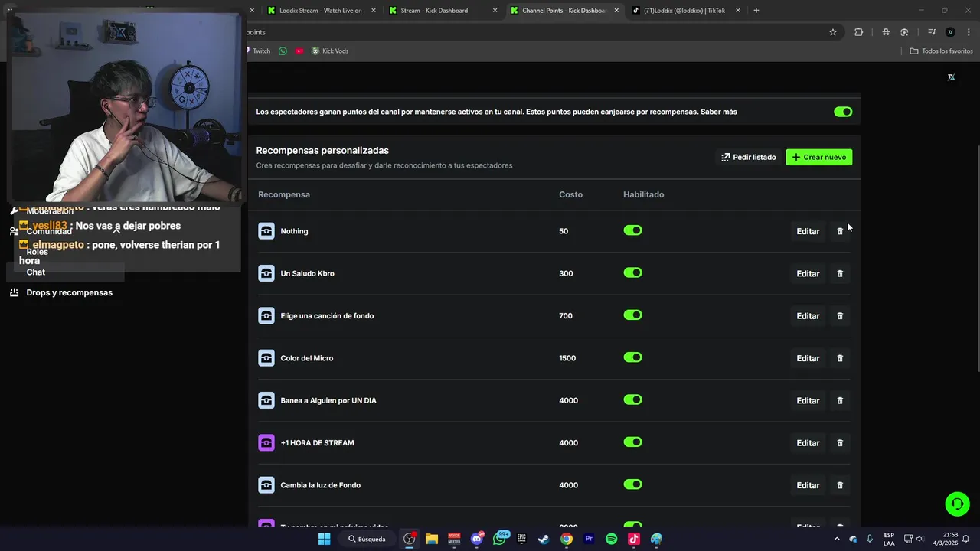Open Drops y recompensas in sidebar
This screenshot has height=551, width=980.
(69, 292)
